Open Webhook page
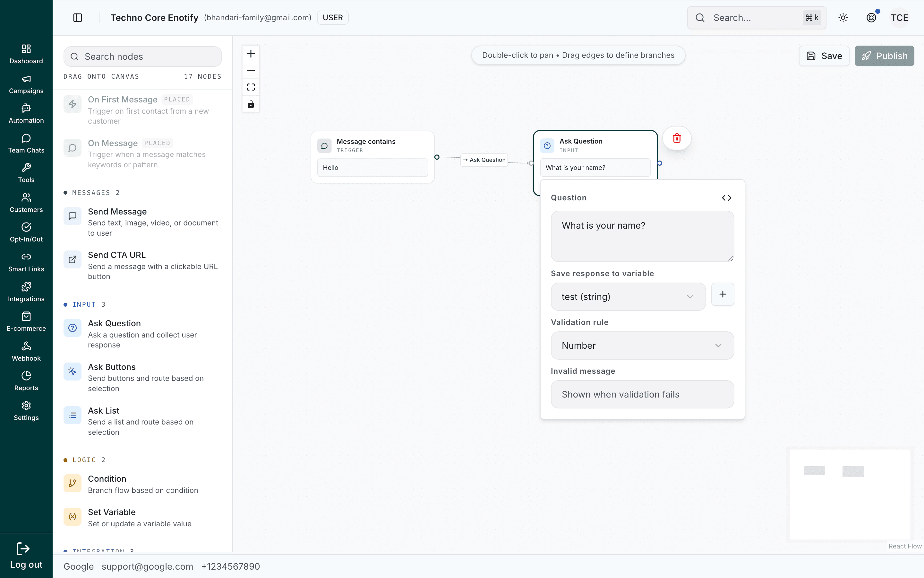 tap(26, 352)
